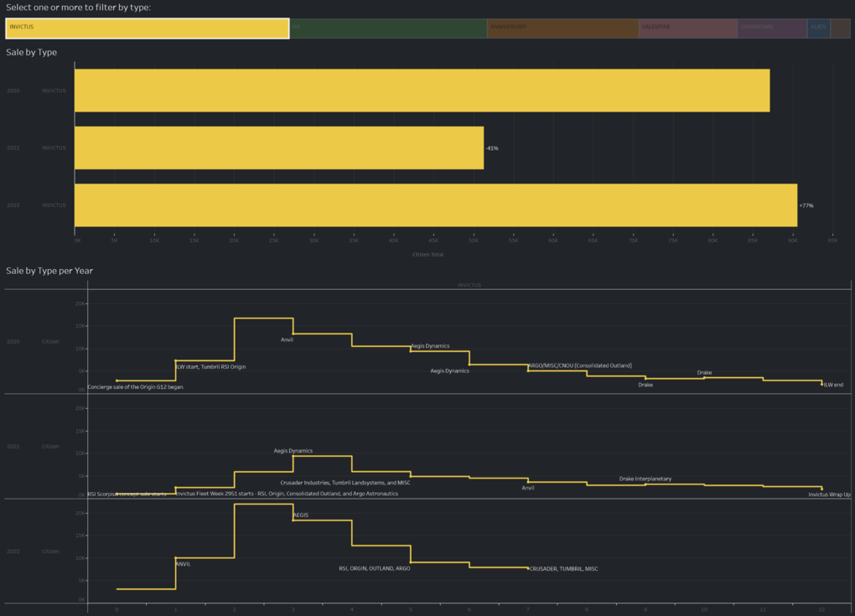Screen dimensions: 855x616
Task: Toggle the IAE filter segment
Action: click(388, 28)
